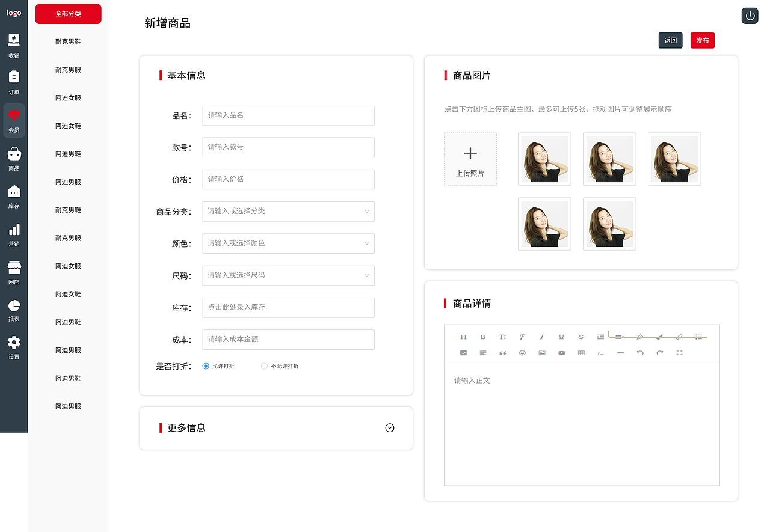Select the 允许打折 radio option
The width and height of the screenshot is (770, 532).
coord(205,365)
